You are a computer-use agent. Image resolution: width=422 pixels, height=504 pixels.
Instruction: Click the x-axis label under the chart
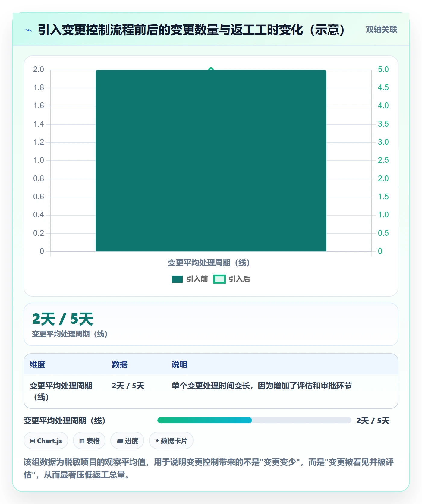[x=209, y=263]
